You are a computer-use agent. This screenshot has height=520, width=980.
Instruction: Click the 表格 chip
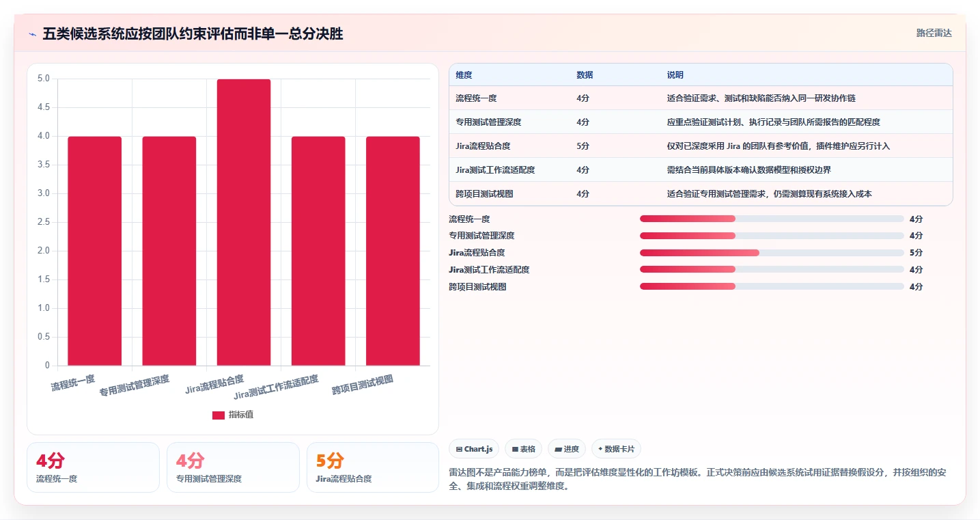tap(523, 449)
